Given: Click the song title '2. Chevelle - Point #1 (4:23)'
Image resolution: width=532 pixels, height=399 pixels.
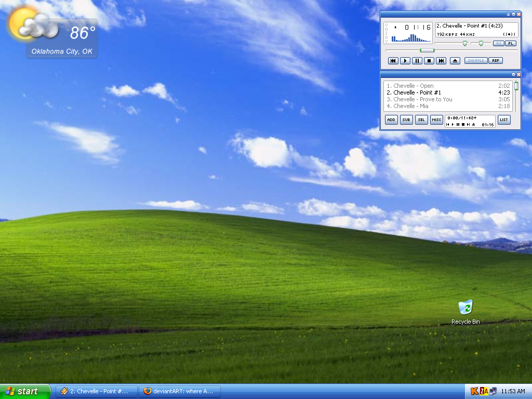Looking at the screenshot, I should coord(470,26).
